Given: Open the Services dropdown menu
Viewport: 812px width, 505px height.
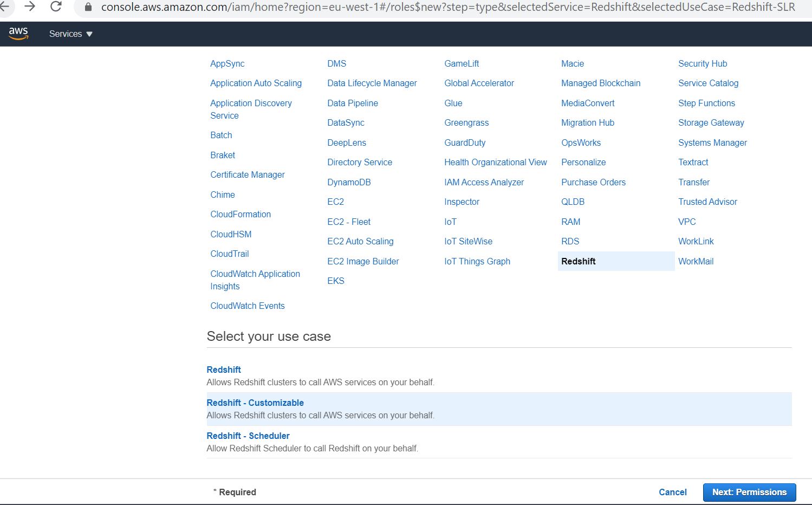Looking at the screenshot, I should click(x=71, y=34).
